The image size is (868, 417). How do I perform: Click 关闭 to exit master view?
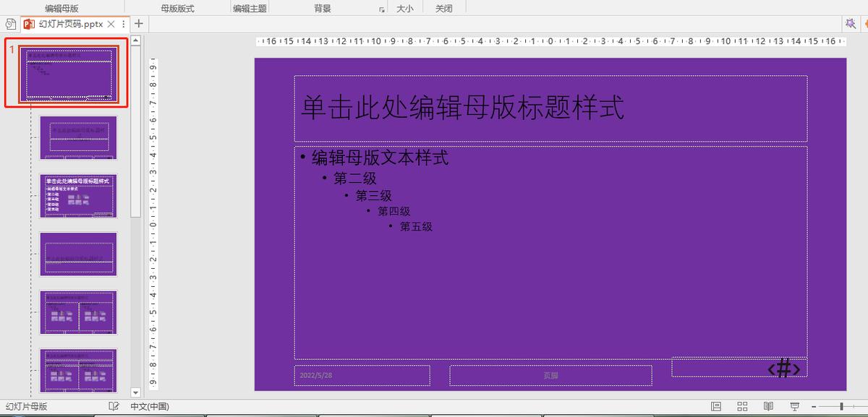(443, 8)
